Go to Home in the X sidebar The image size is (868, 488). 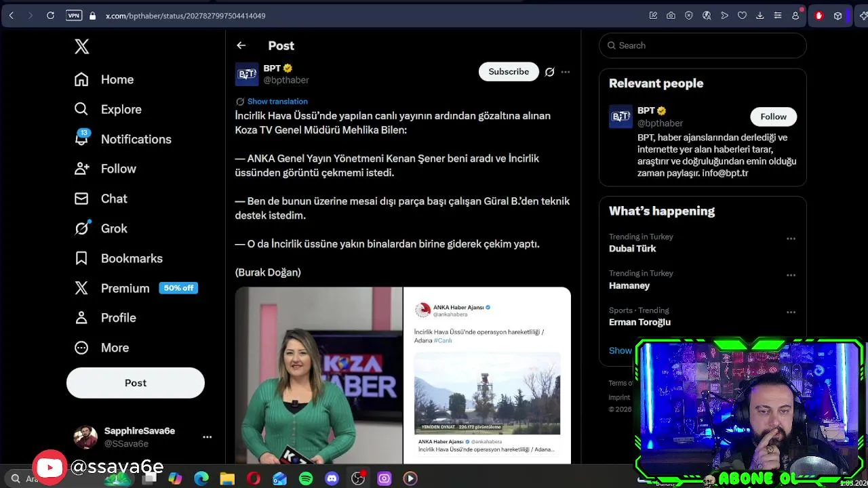(x=104, y=79)
